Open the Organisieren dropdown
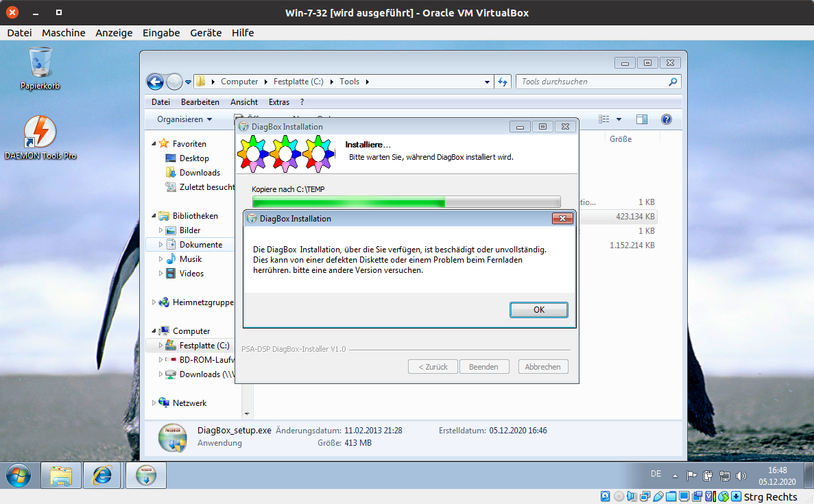The width and height of the screenshot is (814, 504). click(x=184, y=119)
